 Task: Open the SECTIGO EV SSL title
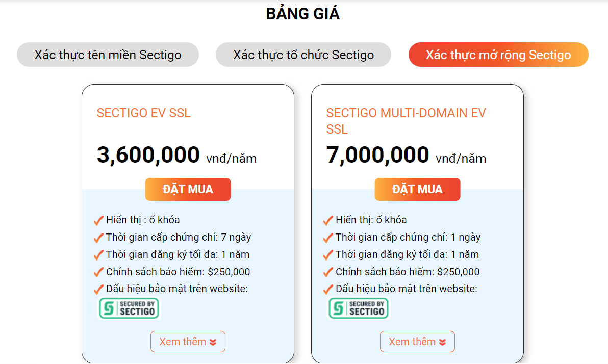(x=143, y=113)
